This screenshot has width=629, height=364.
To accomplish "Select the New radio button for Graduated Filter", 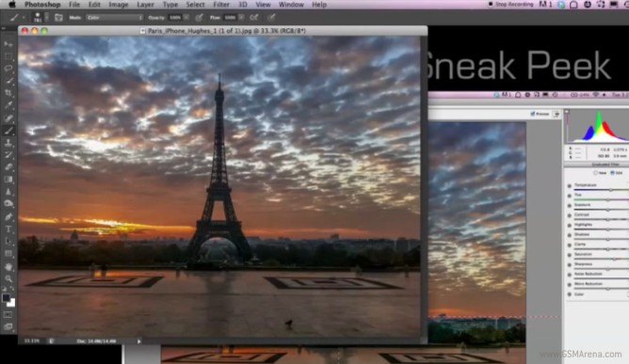I will coord(596,173).
